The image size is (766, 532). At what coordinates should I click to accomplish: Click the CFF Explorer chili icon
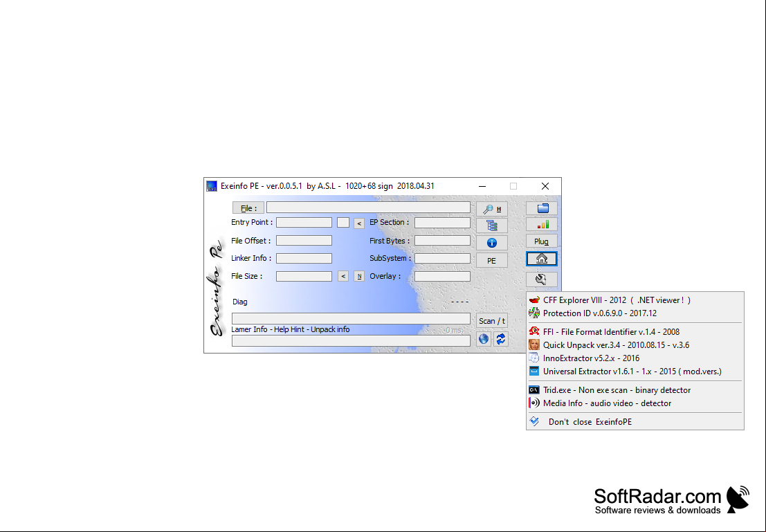click(x=534, y=300)
